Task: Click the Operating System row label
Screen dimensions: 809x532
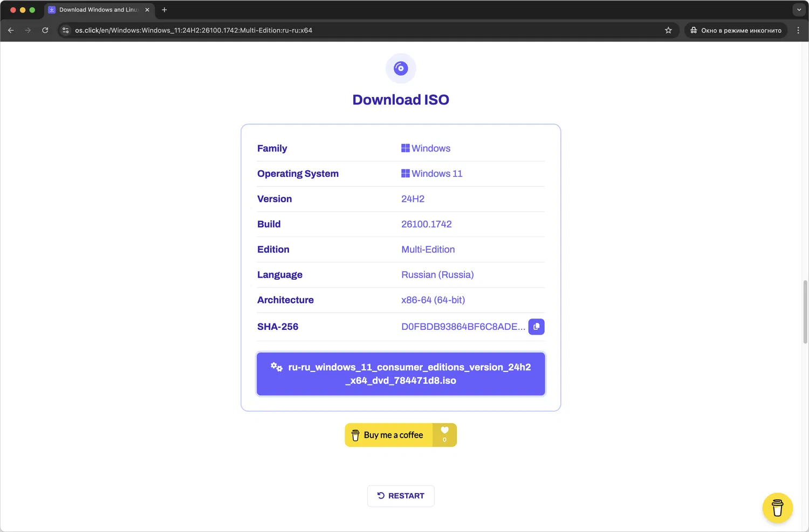Action: point(298,174)
